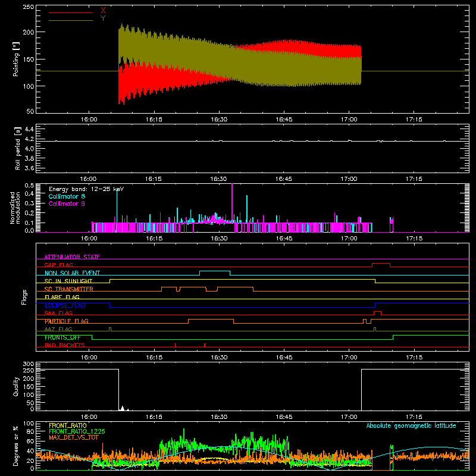Select the orange MAX_DET_VS_TOT legend label
Screen dimensions: 476x476
pyautogui.click(x=74, y=437)
